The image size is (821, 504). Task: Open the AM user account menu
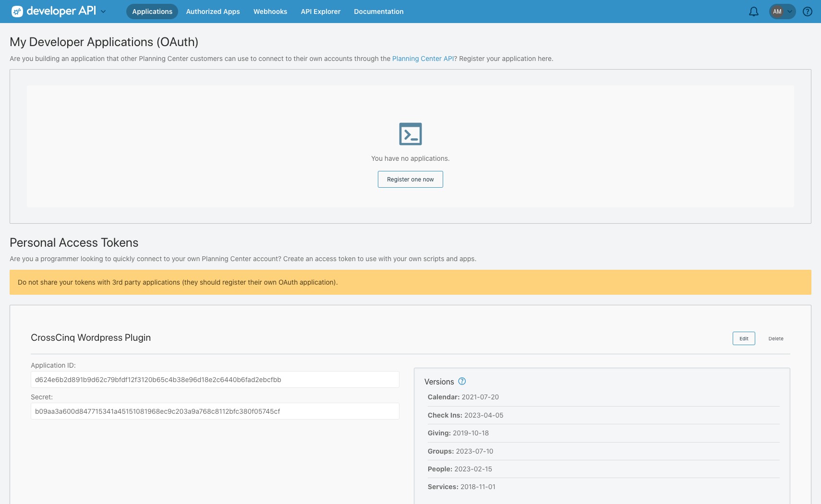point(782,12)
